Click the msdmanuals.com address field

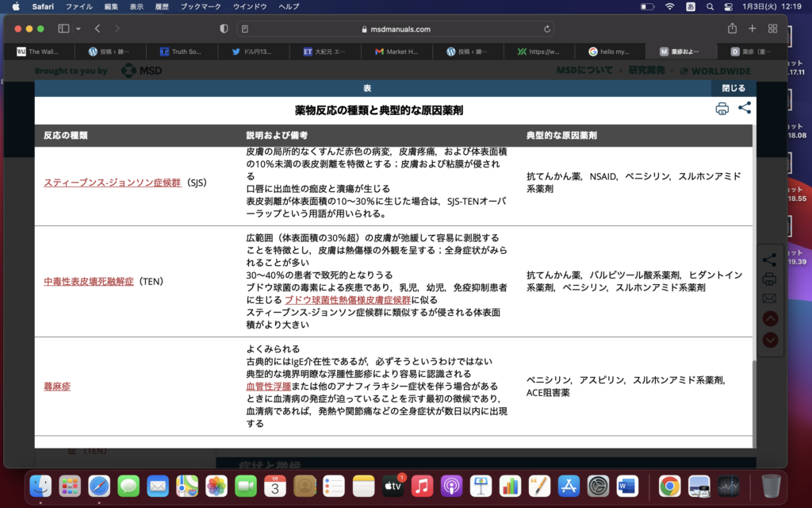tap(396, 29)
